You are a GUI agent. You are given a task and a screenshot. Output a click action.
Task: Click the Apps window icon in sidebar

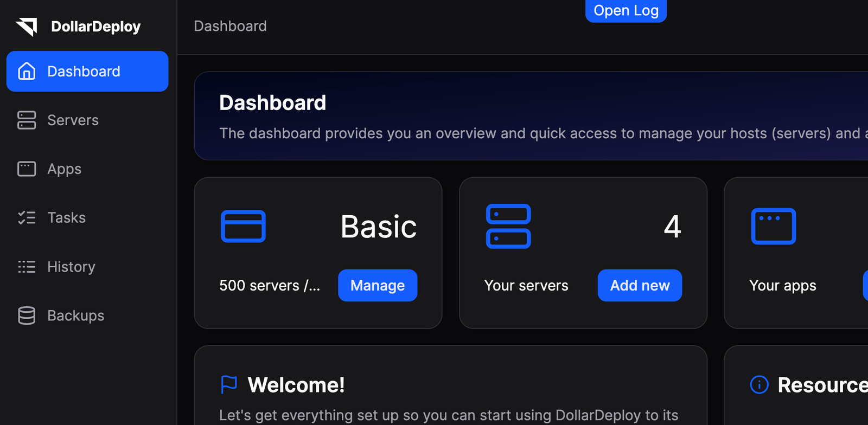pyautogui.click(x=27, y=169)
